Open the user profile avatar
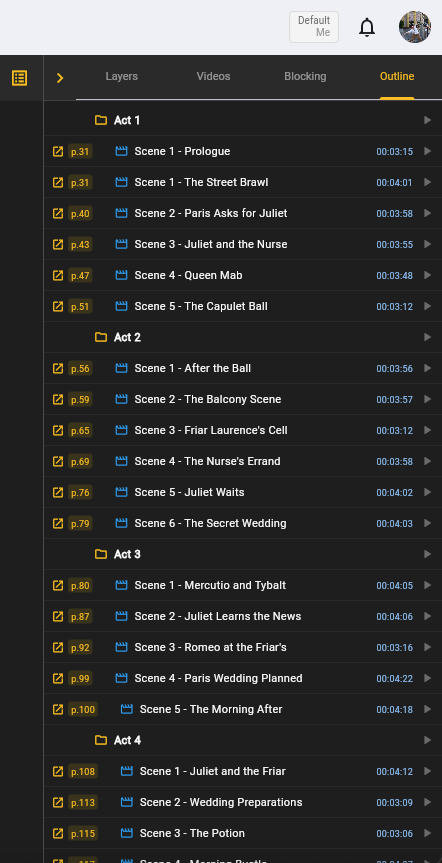Screen dimensions: 442x863 point(414,27)
